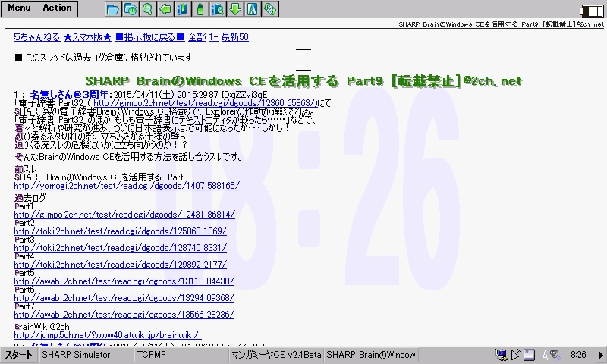Click the network connection tray icon
Screen dimensions: 607x364
coord(502,355)
